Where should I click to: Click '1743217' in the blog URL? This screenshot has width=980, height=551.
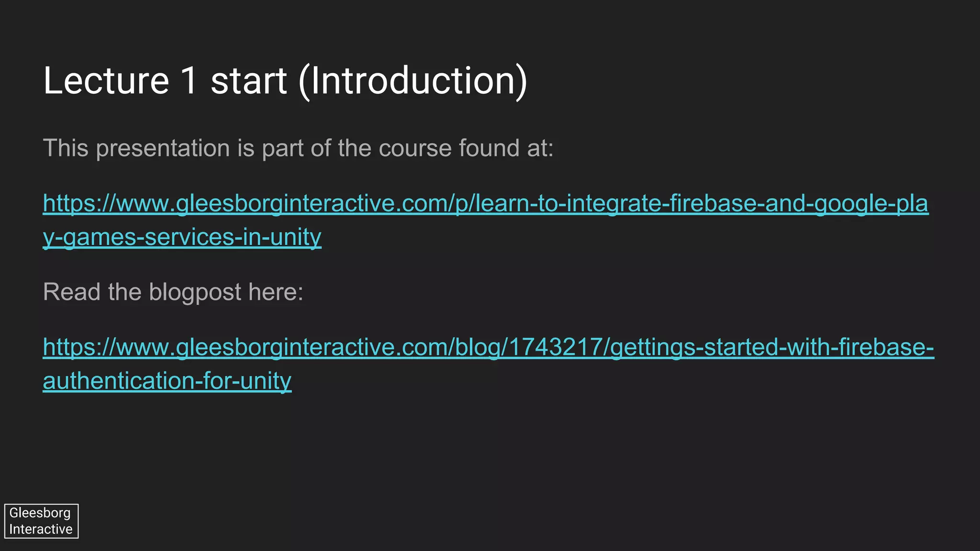(554, 347)
